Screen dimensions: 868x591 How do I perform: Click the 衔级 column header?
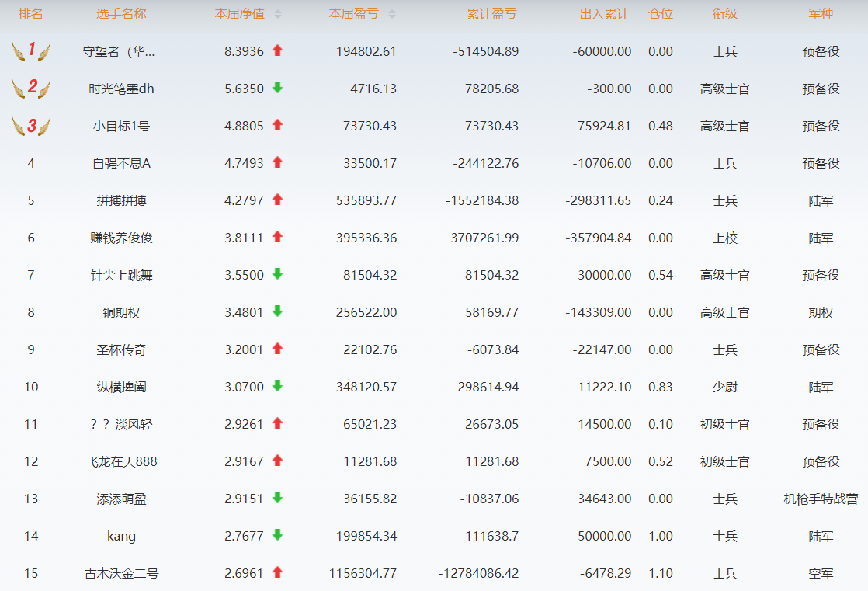point(725,14)
